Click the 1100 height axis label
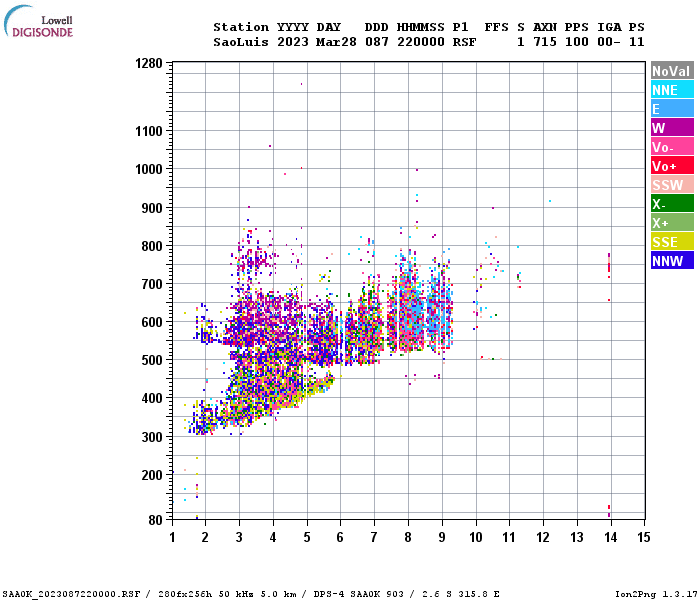This screenshot has height=600, width=700. point(149,131)
